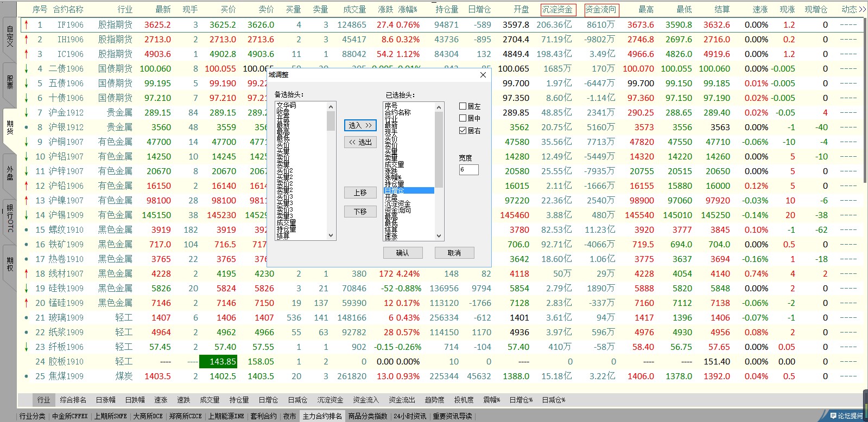Switch to the 外盘 side tab

[x=10, y=173]
